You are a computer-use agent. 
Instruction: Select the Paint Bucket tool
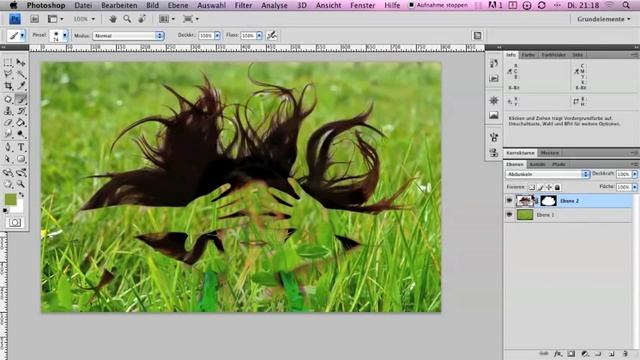[x=21, y=122]
